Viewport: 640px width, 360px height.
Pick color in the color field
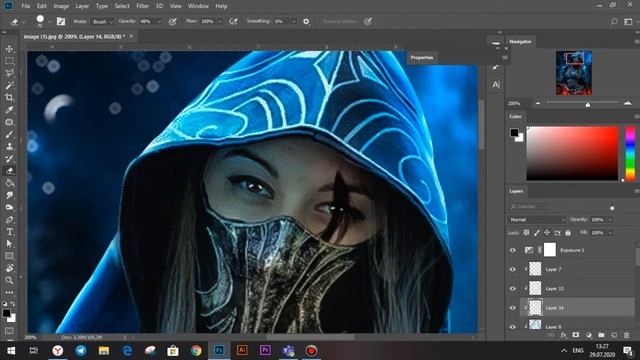tap(572, 153)
